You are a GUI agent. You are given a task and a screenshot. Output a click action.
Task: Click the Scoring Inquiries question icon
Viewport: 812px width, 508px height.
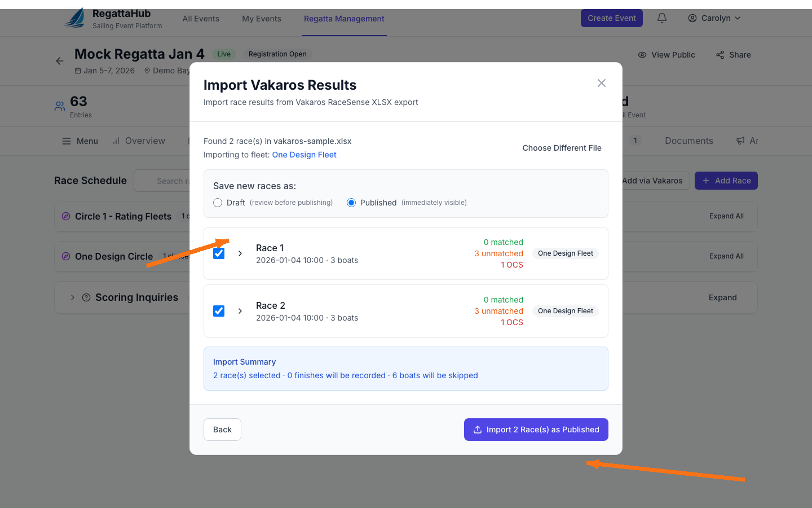click(x=86, y=297)
